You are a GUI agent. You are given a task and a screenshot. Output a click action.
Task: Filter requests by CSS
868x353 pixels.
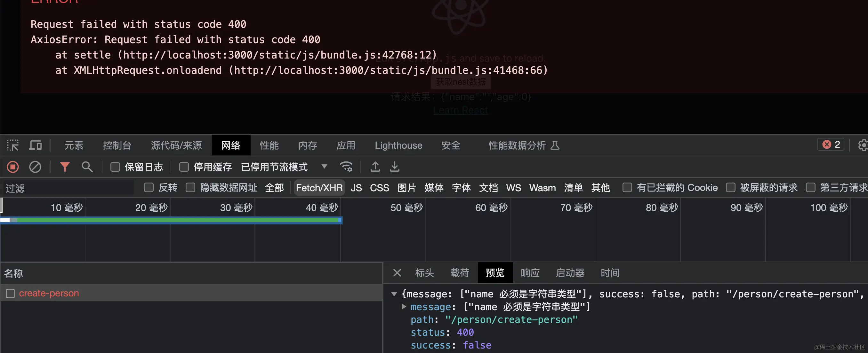[379, 188]
